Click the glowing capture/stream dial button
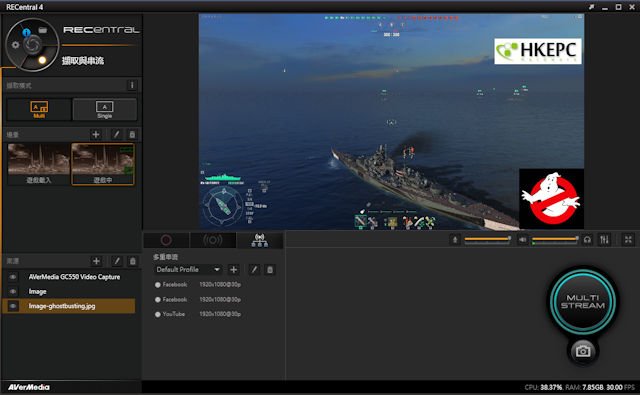 click(x=42, y=60)
